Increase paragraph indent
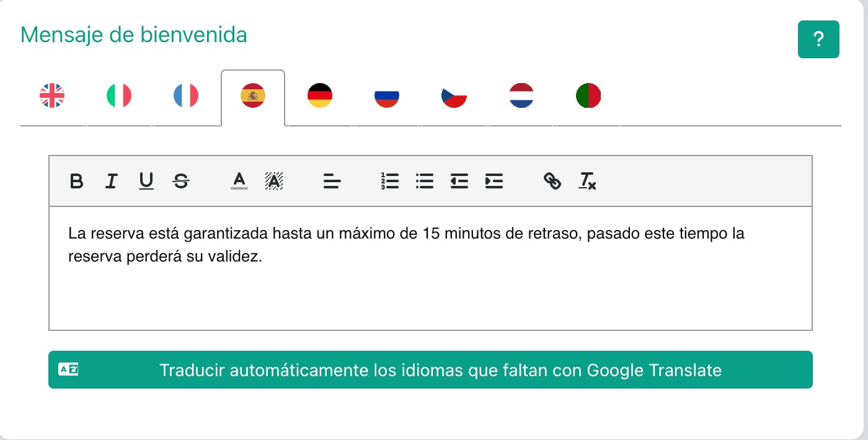The height and width of the screenshot is (440, 868). point(494,181)
